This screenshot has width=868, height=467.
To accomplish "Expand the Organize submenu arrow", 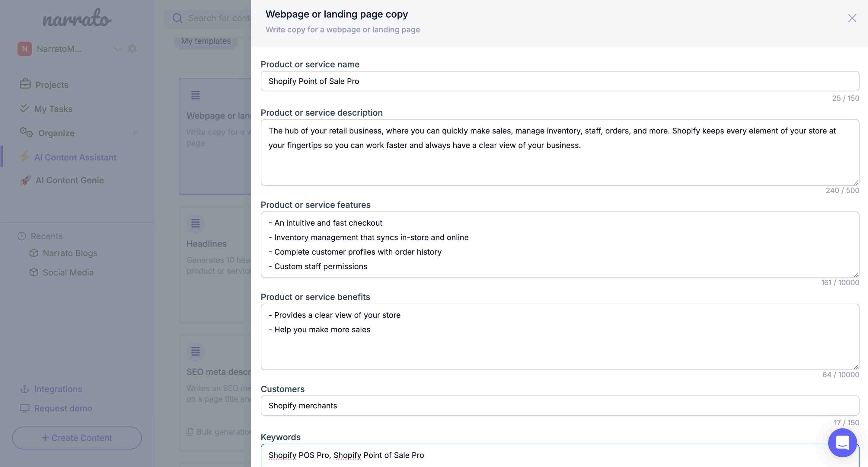I will [x=136, y=133].
